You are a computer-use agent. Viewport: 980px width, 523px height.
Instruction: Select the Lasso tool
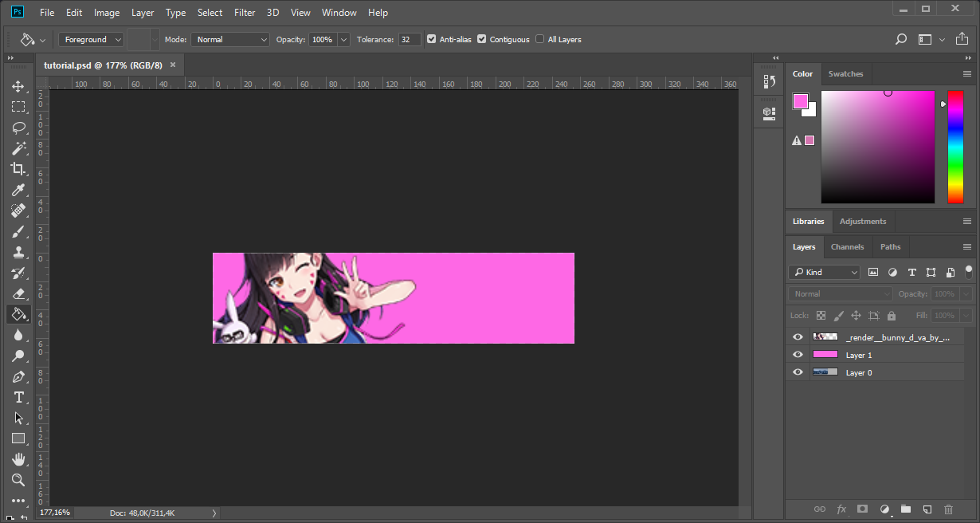click(18, 128)
